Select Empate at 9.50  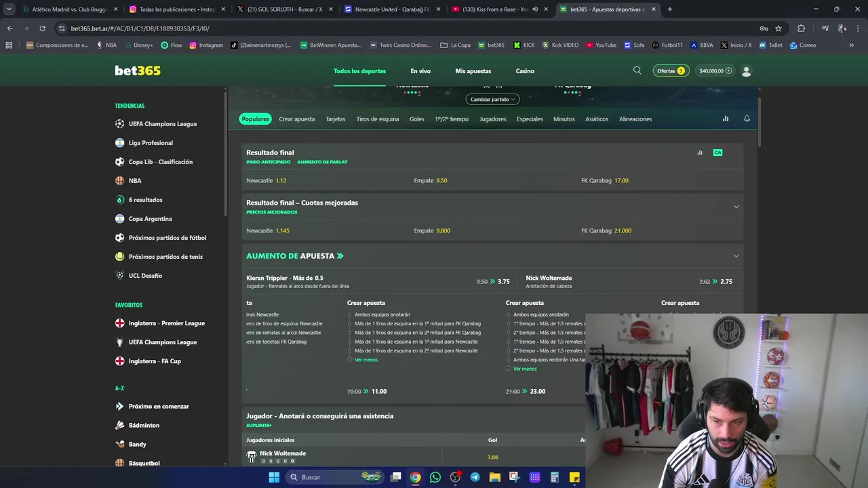431,181
